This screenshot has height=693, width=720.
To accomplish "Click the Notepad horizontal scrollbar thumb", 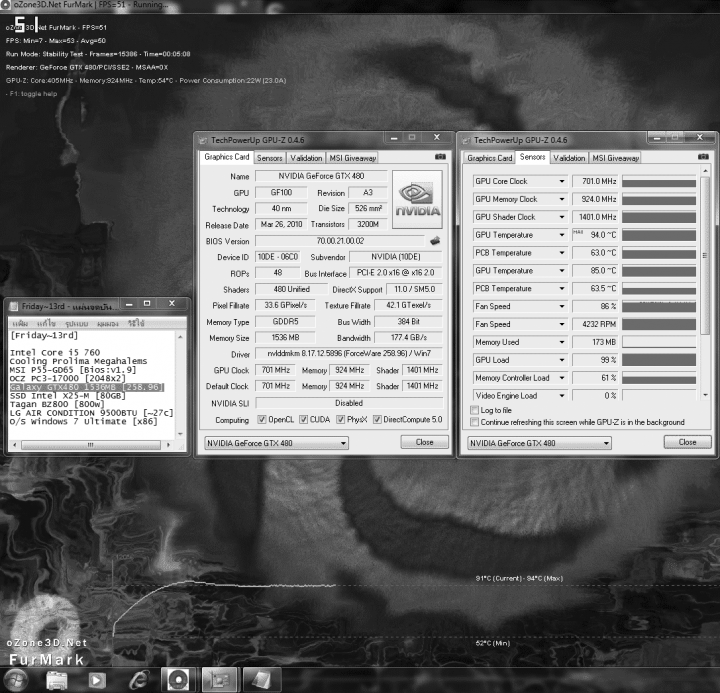I will point(91,445).
